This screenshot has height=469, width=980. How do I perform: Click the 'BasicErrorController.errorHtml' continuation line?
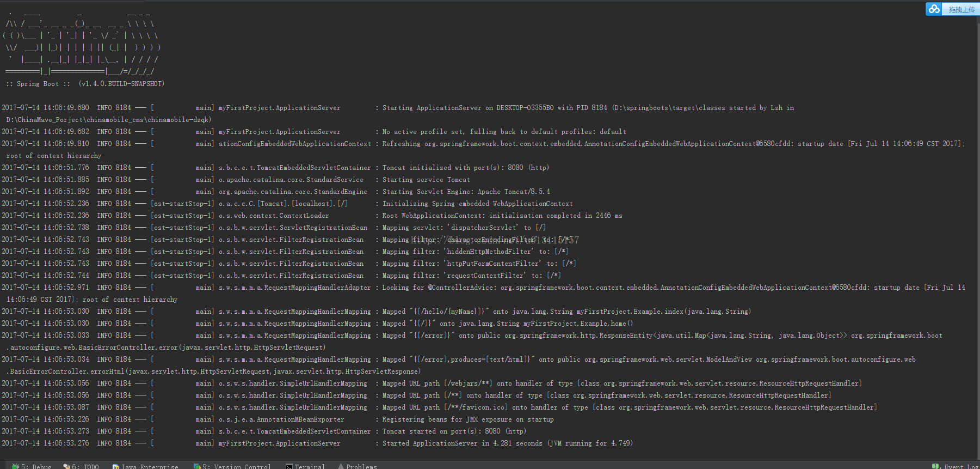[x=213, y=371]
